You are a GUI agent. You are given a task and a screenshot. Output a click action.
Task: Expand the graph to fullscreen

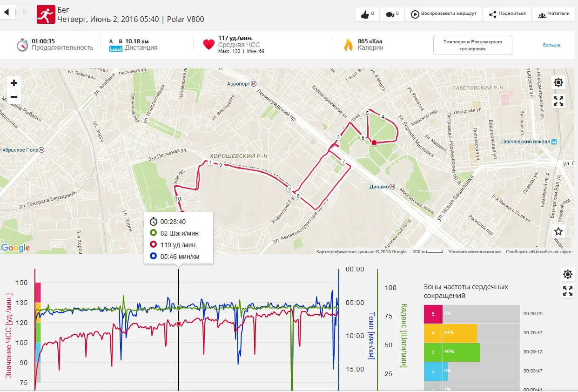(567, 291)
